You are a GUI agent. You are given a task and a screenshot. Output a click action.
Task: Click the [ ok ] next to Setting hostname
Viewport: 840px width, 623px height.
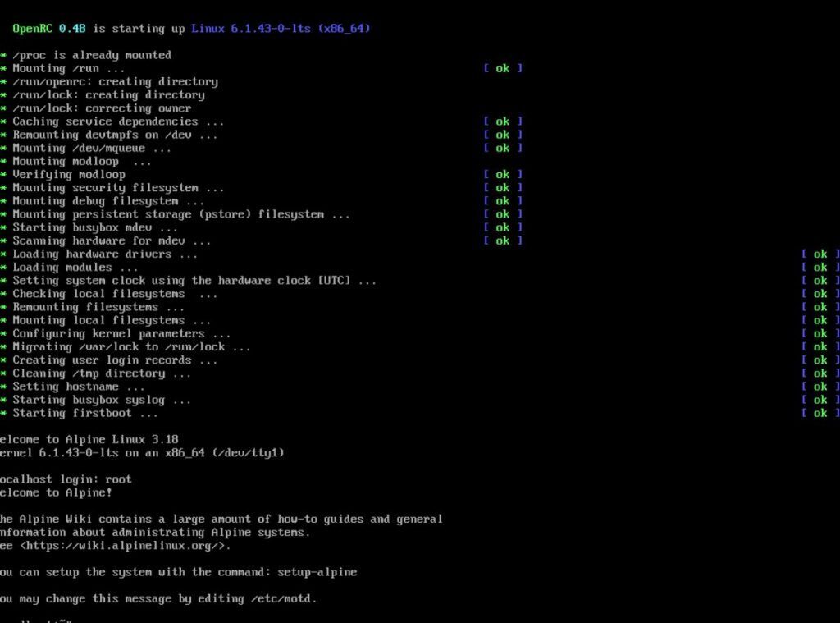[819, 386]
